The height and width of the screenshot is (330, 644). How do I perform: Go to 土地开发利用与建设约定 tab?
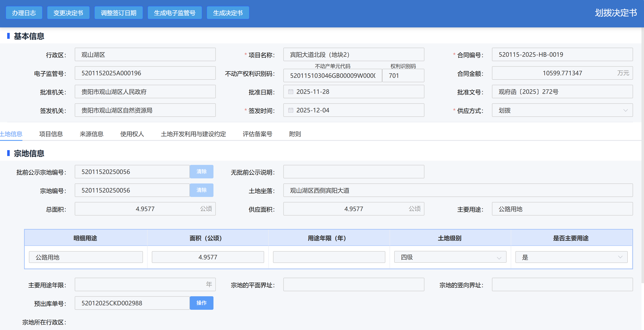pyautogui.click(x=193, y=134)
